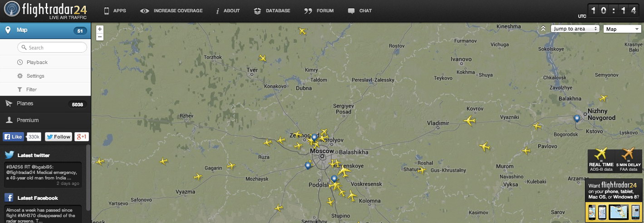The height and width of the screenshot is (223, 644).
Task: Click the Flightradar24 radar logo
Action: pyautogui.click(x=11, y=10)
